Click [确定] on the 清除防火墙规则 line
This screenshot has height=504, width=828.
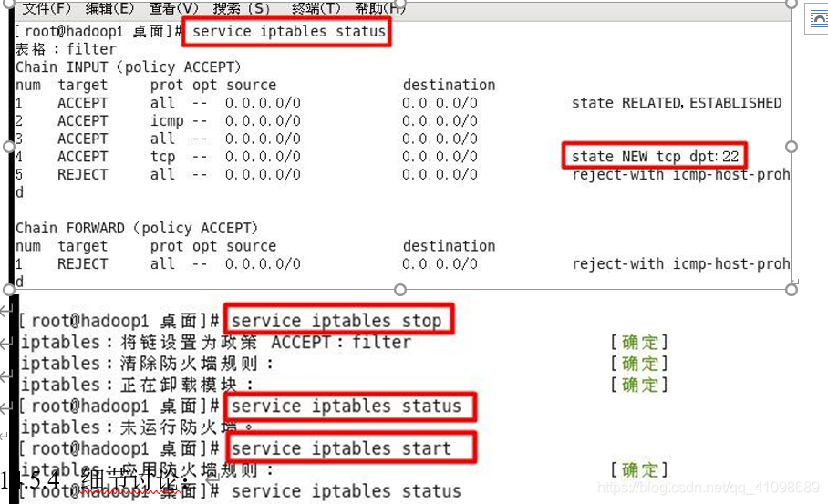[639, 364]
